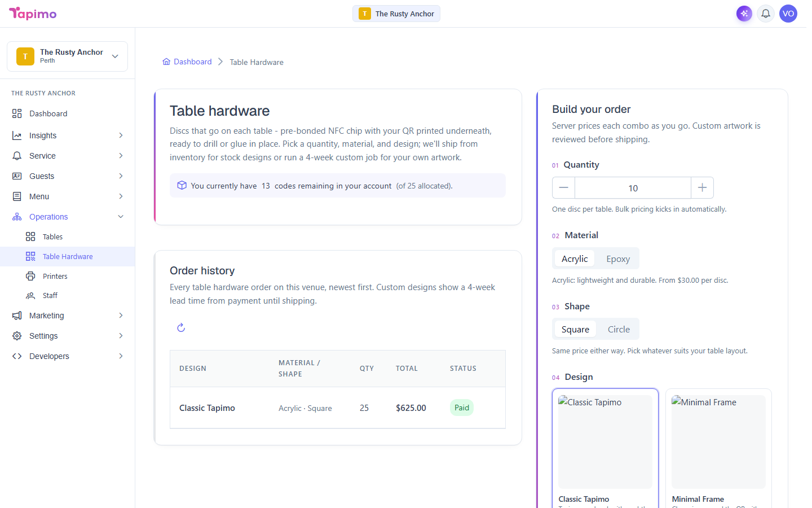Expand the Menu submenu chevron
Screen dimensions: 812x508
121,196
